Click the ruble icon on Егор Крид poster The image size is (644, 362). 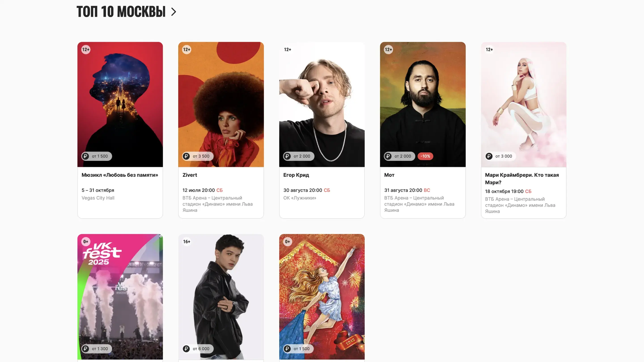(x=287, y=156)
